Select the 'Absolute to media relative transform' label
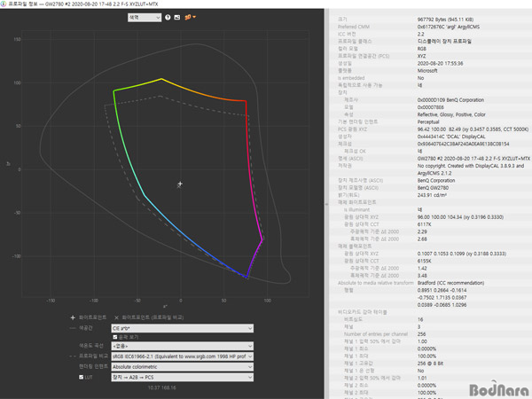The height and width of the screenshot is (399, 532). click(376, 283)
